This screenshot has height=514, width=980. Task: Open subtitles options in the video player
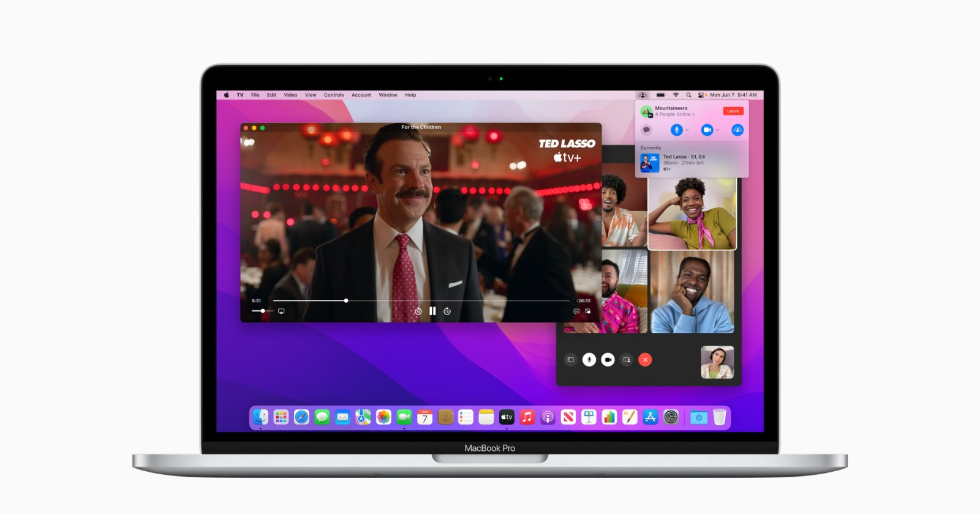pyautogui.click(x=576, y=311)
